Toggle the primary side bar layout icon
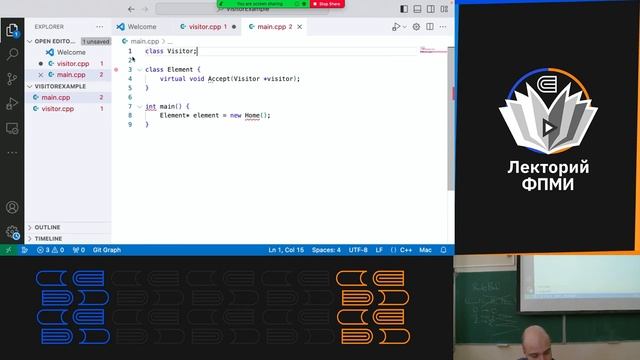This screenshot has height=360, width=640. click(404, 9)
